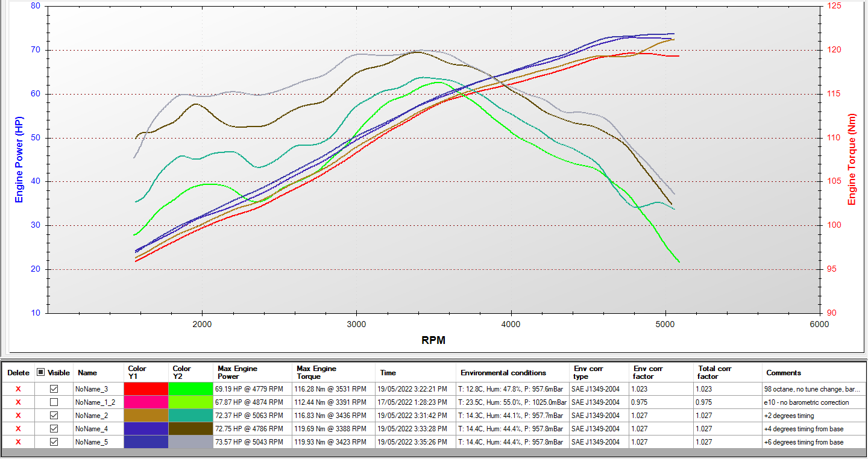Delete the NoName_1_2 run with red X
868x459 pixels.
pyautogui.click(x=18, y=402)
